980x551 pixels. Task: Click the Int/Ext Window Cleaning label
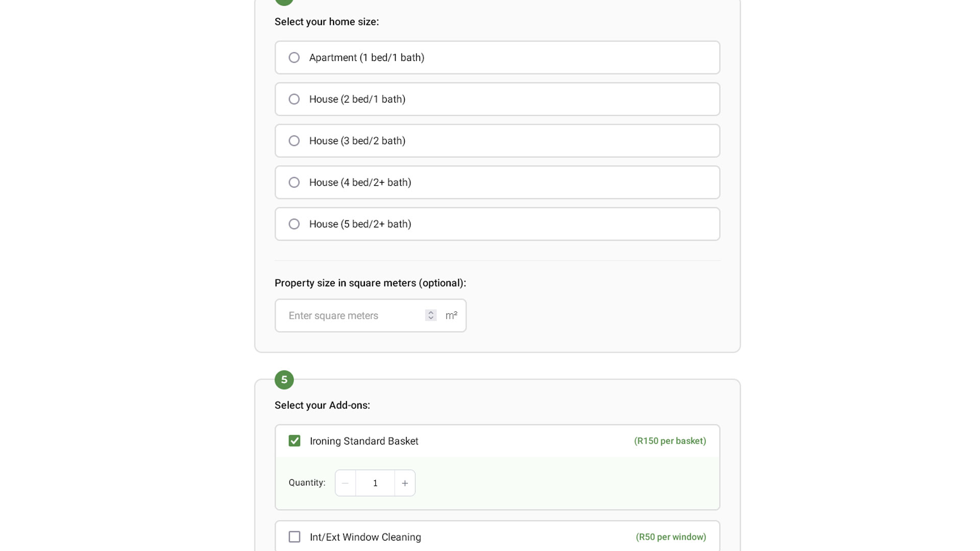pyautogui.click(x=365, y=537)
